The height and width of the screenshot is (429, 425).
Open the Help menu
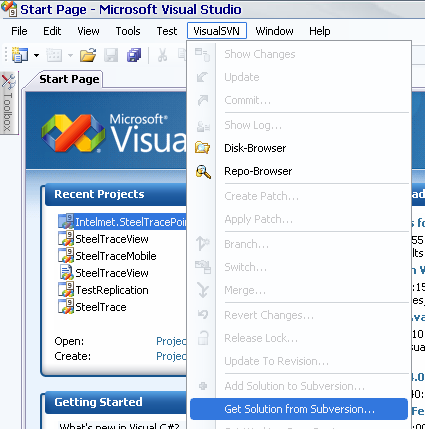320,31
